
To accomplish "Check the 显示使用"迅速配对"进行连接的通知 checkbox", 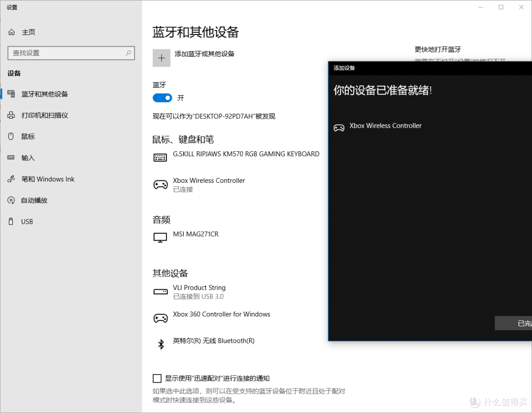I will click(157, 379).
